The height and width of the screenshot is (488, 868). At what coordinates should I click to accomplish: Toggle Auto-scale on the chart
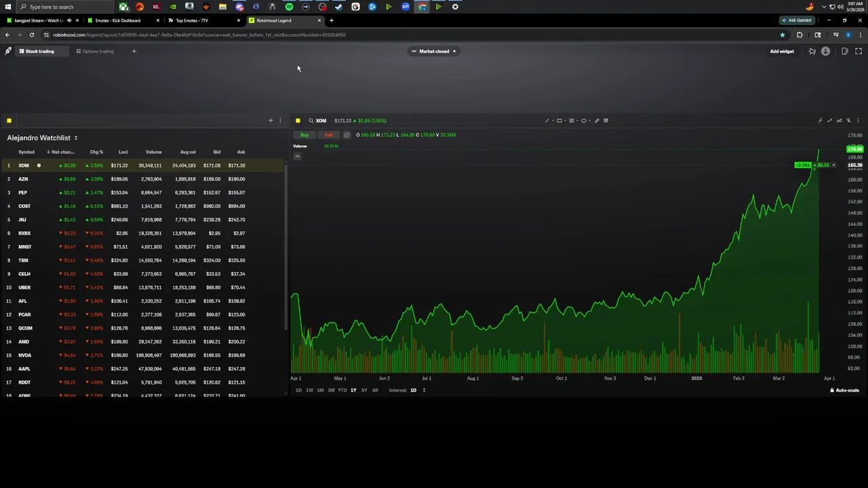coord(845,390)
